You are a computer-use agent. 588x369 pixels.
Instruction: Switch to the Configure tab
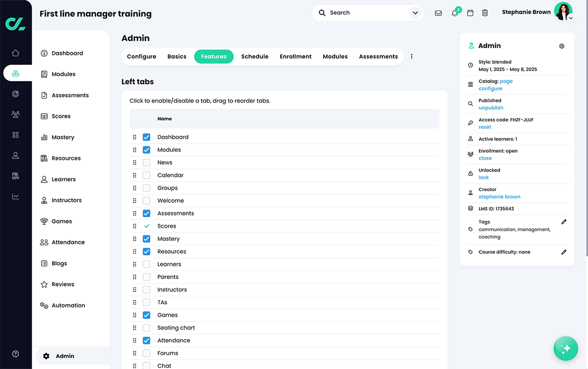[141, 56]
